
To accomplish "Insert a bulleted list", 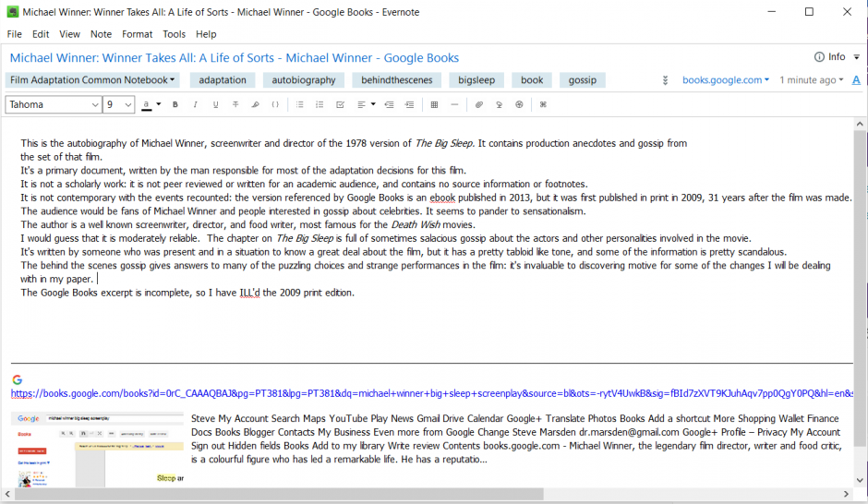I will (299, 104).
